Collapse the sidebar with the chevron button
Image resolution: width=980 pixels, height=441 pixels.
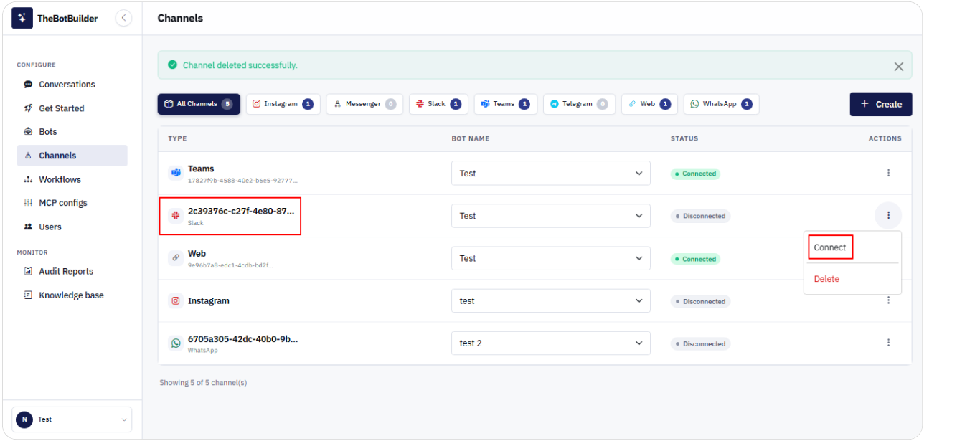click(123, 18)
